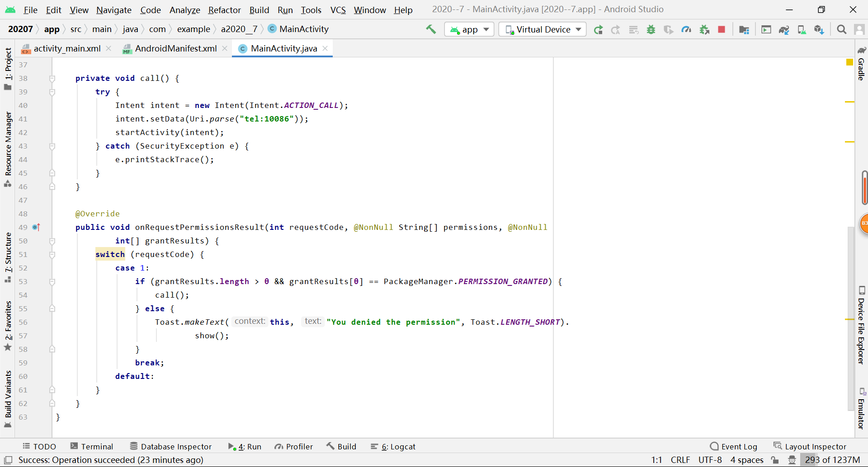Image resolution: width=868 pixels, height=467 pixels.
Task: Click the yellow inspection status indicator
Action: pyautogui.click(x=849, y=62)
